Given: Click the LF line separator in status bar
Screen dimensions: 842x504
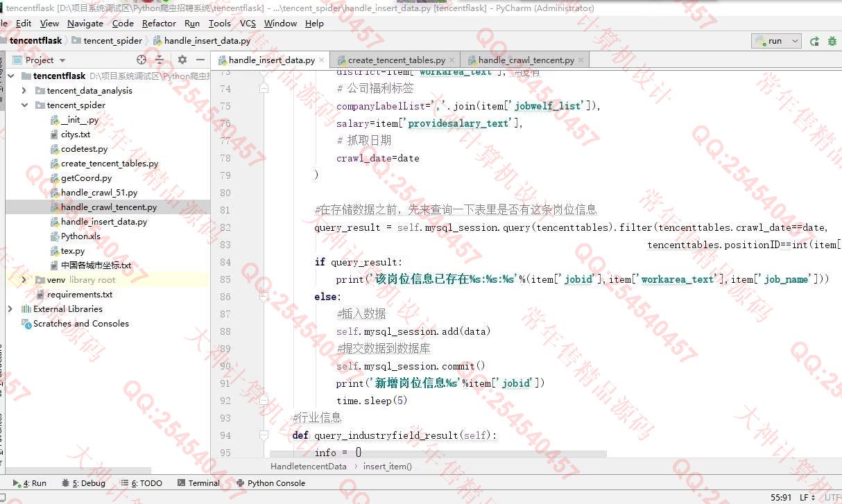Looking at the screenshot, I should [x=807, y=497].
